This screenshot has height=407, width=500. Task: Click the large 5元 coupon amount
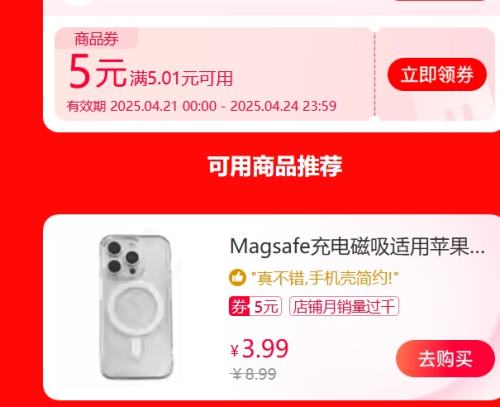click(x=97, y=72)
